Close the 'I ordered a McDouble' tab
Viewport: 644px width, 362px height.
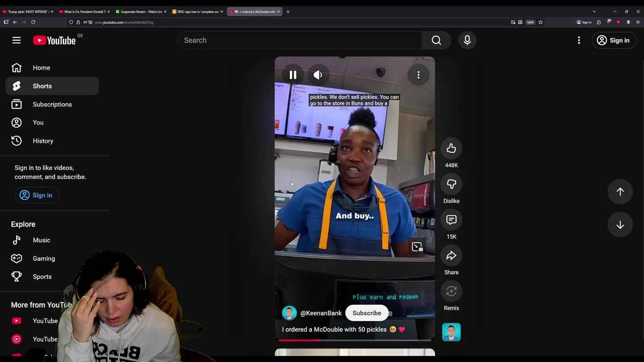(278, 12)
